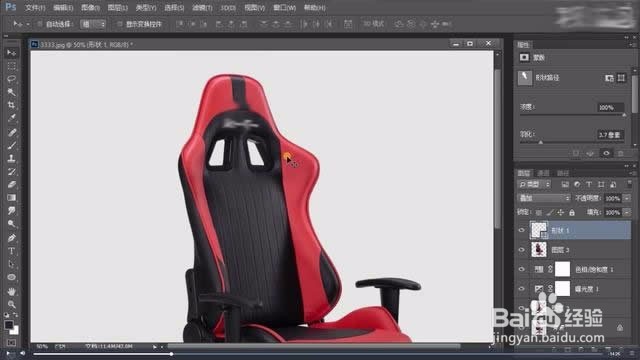Open the Move tool preset picker arrow

27,24
